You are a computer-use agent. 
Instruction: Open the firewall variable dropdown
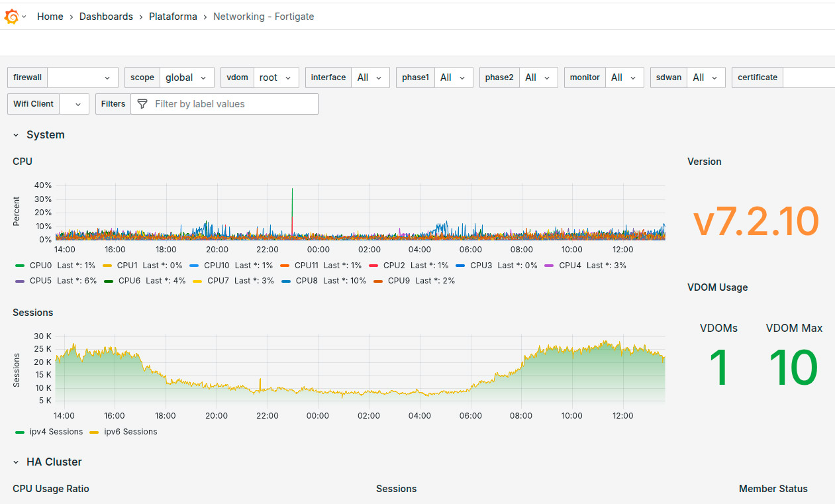(x=83, y=77)
